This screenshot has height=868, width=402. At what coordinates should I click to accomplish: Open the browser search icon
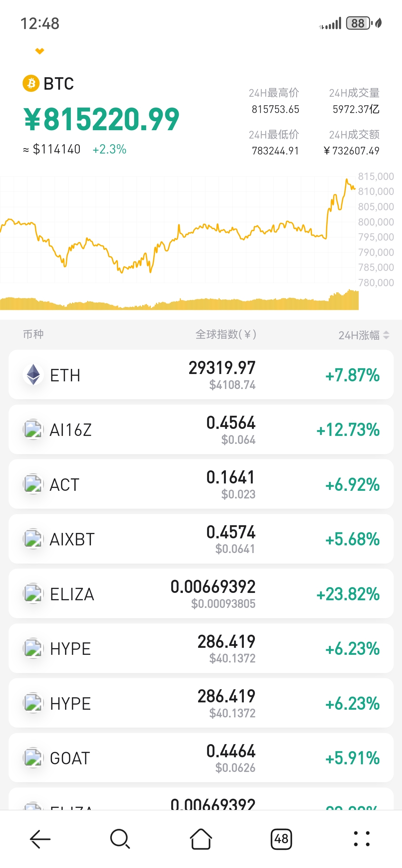click(x=120, y=839)
